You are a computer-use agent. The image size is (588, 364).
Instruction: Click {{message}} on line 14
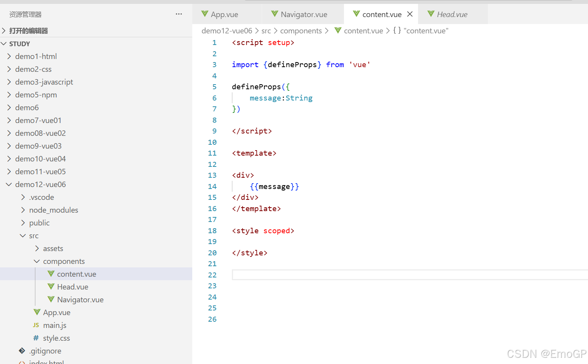pos(275,186)
